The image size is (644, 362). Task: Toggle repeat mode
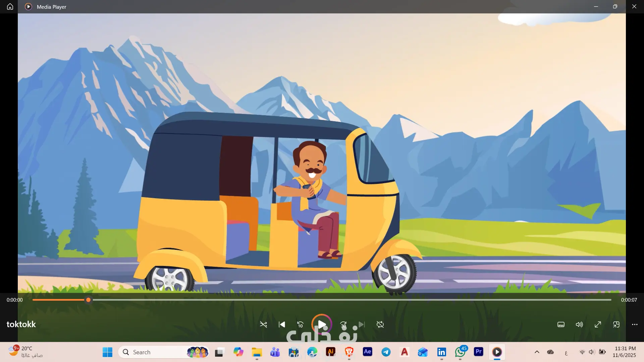tap(380, 324)
